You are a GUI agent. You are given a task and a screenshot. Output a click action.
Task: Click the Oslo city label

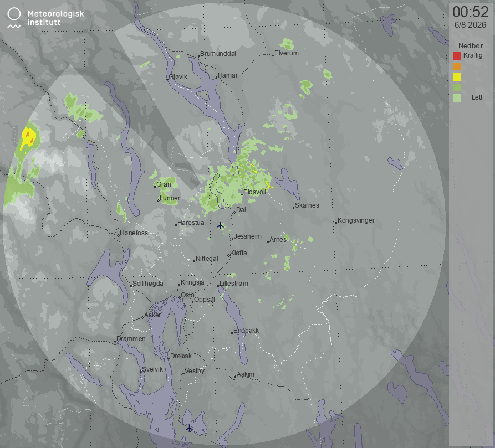coord(187,295)
